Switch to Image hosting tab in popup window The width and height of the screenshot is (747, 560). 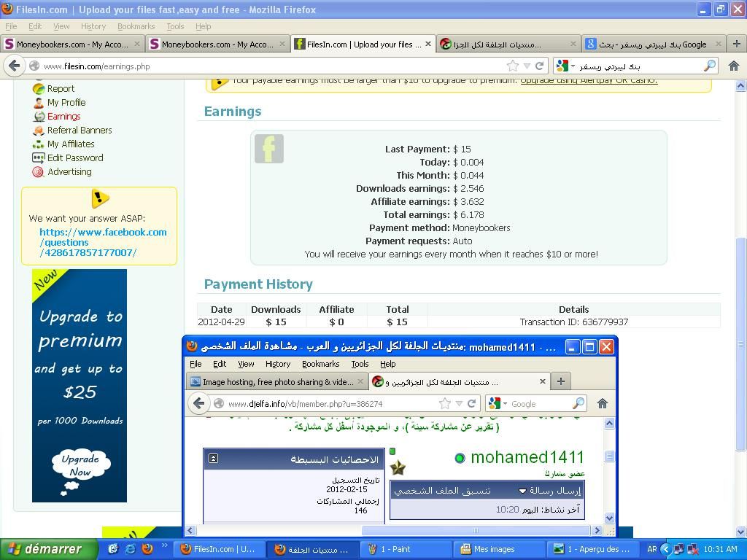(x=276, y=381)
